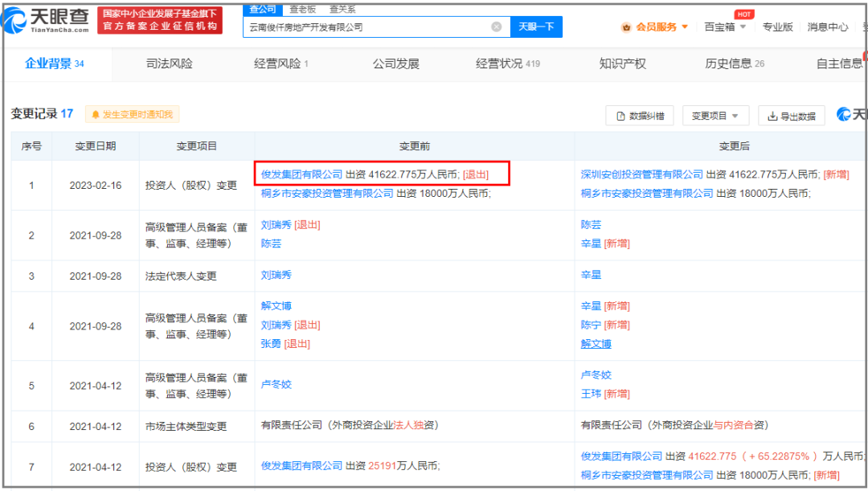Open 刘瑞秀 [退出] link in row 2
This screenshot has width=868, height=491.
pos(291,225)
